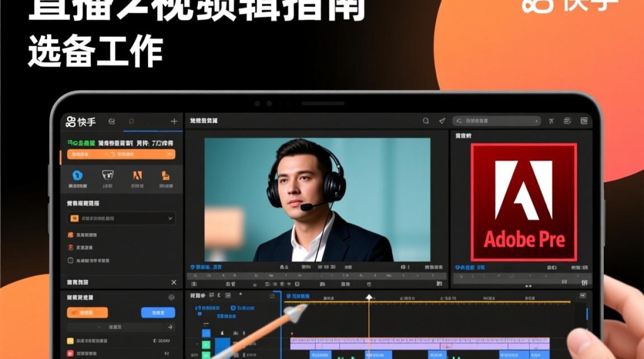
Task: Select the blue hexagon icon in the sidebar
Action: [78, 175]
